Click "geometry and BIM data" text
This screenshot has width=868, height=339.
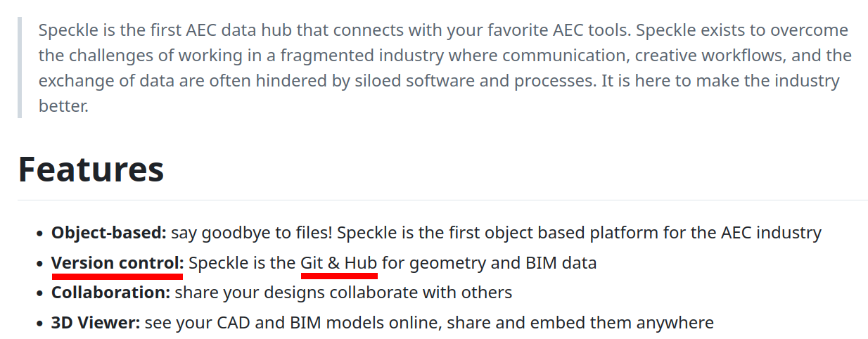point(502,263)
